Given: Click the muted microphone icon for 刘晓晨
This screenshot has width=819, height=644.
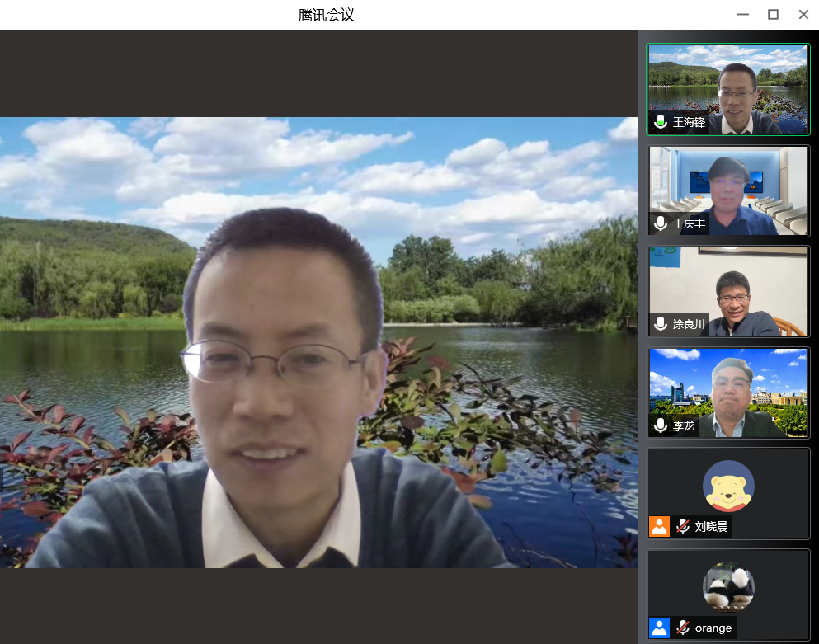Looking at the screenshot, I should pyautogui.click(x=683, y=526).
